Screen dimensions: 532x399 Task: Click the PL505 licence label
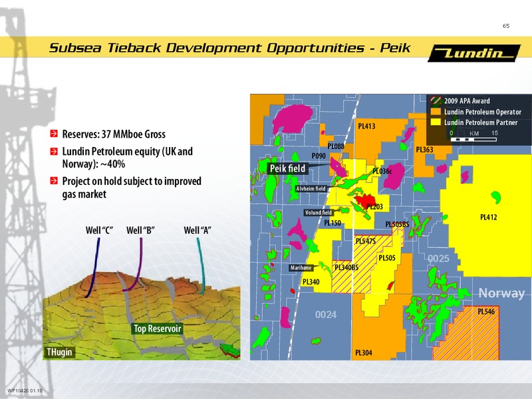click(387, 258)
